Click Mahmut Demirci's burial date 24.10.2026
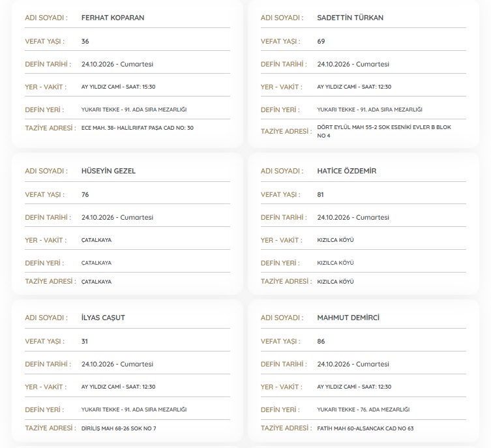This screenshot has width=491, height=448. click(333, 365)
